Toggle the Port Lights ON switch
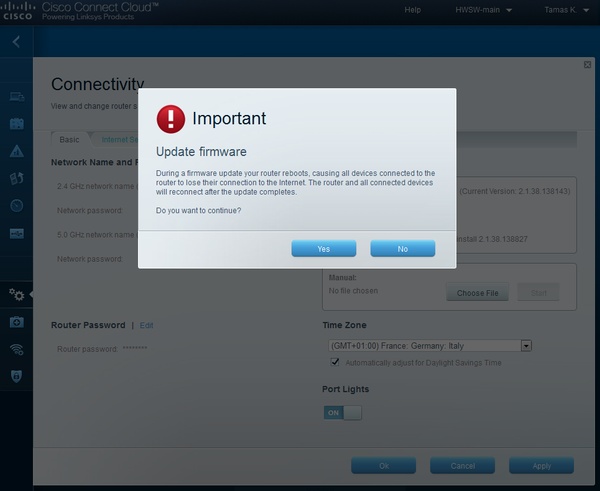The width and height of the screenshot is (600, 491). point(342,413)
